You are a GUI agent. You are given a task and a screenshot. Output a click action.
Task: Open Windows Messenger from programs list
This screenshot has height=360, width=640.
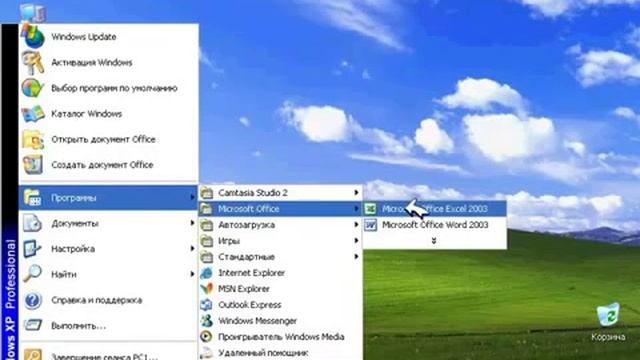tap(280, 321)
